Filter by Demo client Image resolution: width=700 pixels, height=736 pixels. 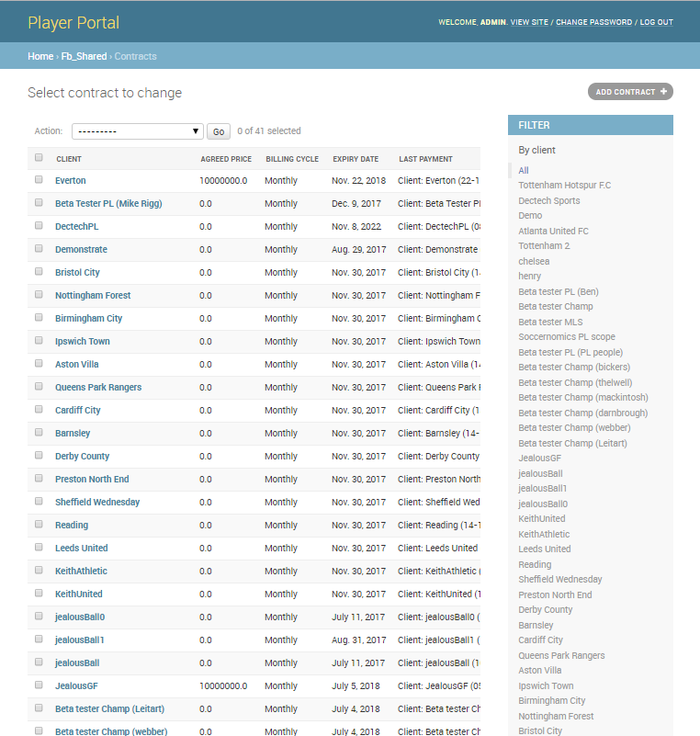click(530, 215)
